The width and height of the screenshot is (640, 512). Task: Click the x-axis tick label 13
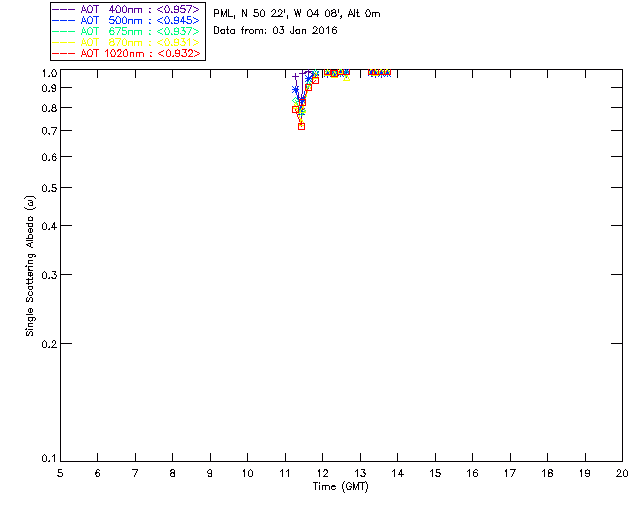coord(360,473)
